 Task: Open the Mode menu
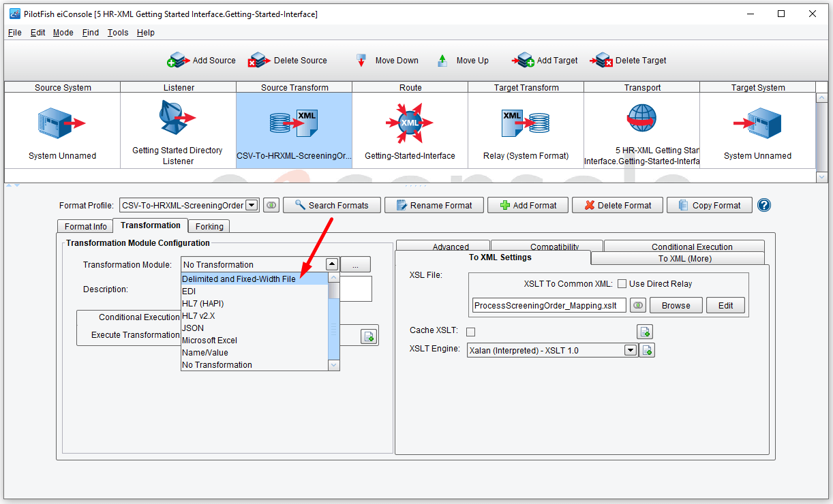click(x=63, y=32)
